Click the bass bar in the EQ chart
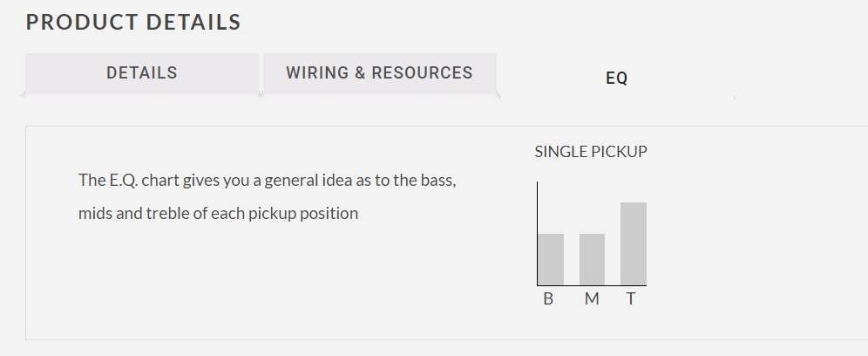The width and height of the screenshot is (868, 356). tap(551, 259)
